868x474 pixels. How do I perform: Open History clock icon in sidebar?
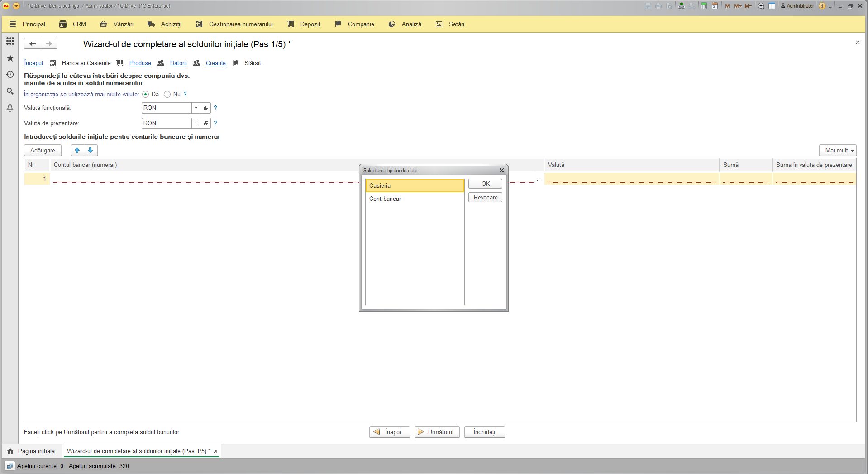10,75
